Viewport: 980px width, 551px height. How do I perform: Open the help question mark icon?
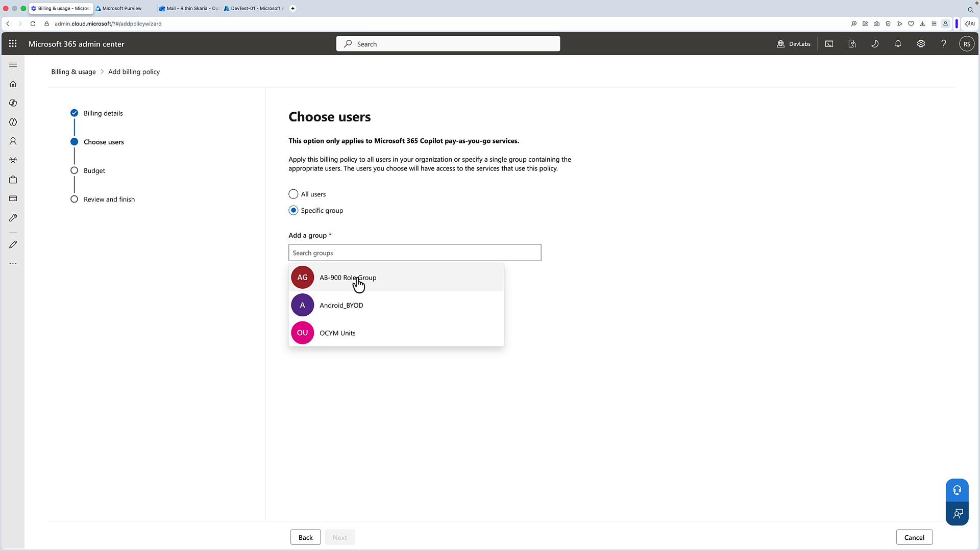coord(944,44)
